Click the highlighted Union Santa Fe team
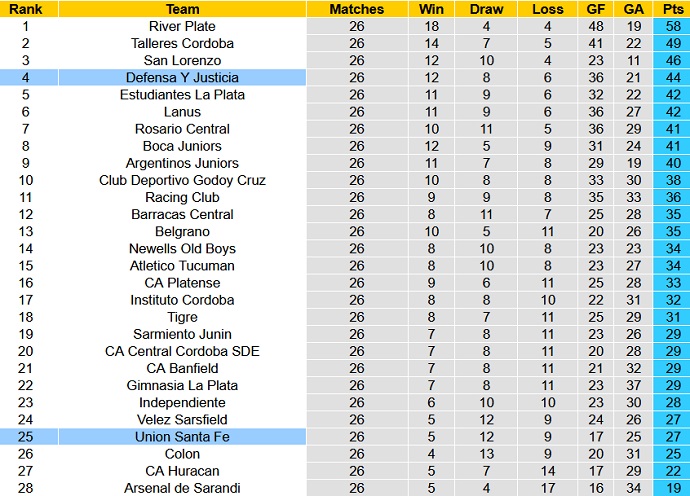Viewport: 690px width, 496px height. (182, 437)
